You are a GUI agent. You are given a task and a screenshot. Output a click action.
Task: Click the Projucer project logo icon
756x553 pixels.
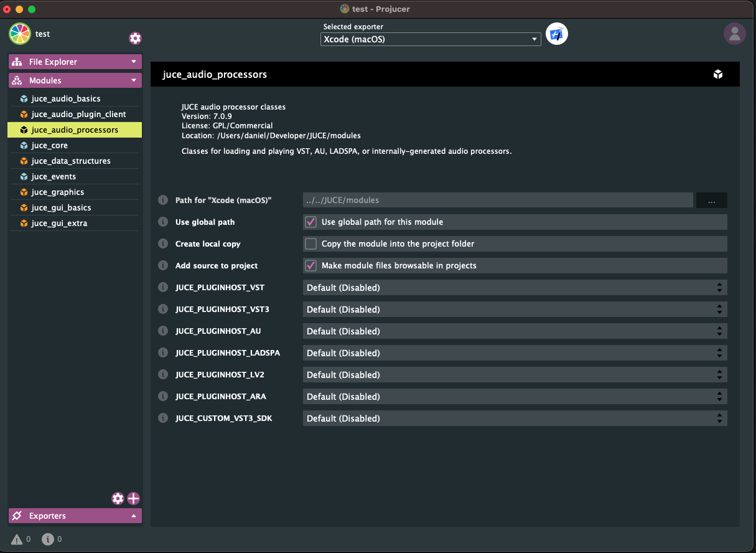point(20,34)
